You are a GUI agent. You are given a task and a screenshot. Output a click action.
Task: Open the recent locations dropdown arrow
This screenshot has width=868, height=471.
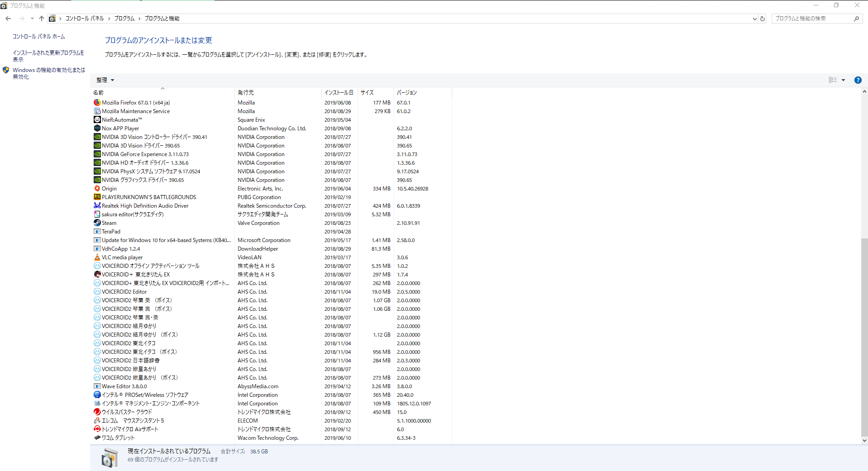click(x=32, y=19)
